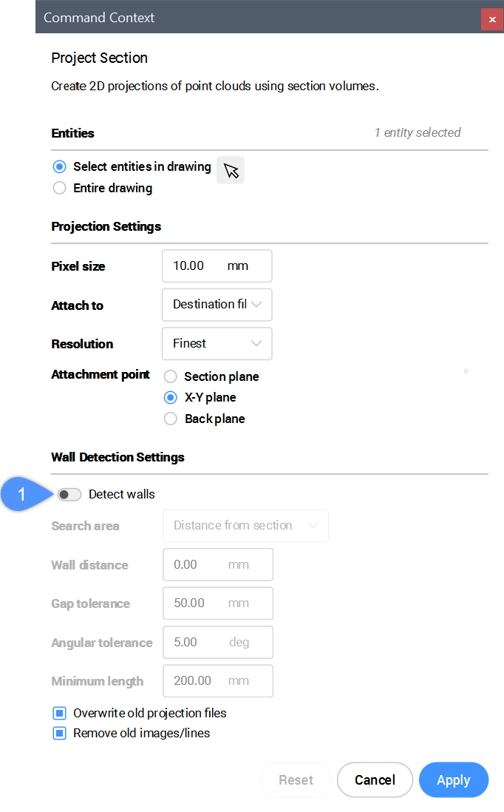Image resolution: width=504 pixels, height=812 pixels.
Task: Click the entity selection cursor icon
Action: 231,170
